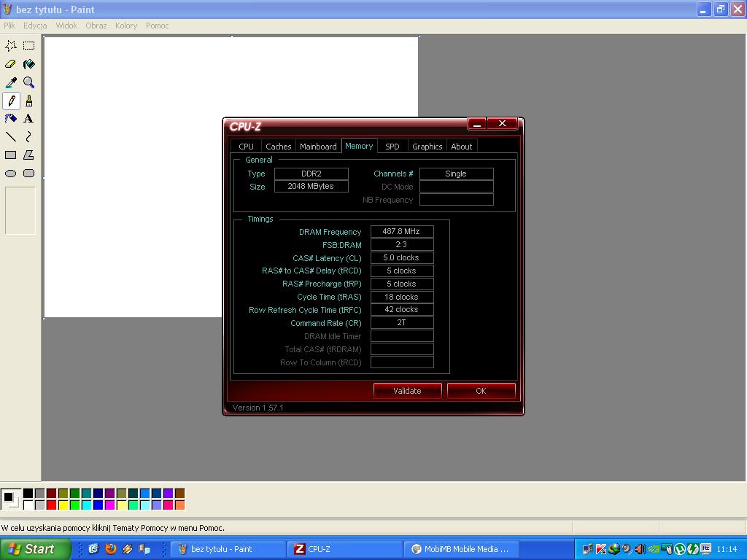The width and height of the screenshot is (747, 560).
Task: Switch to the SPD tab
Action: tap(392, 147)
